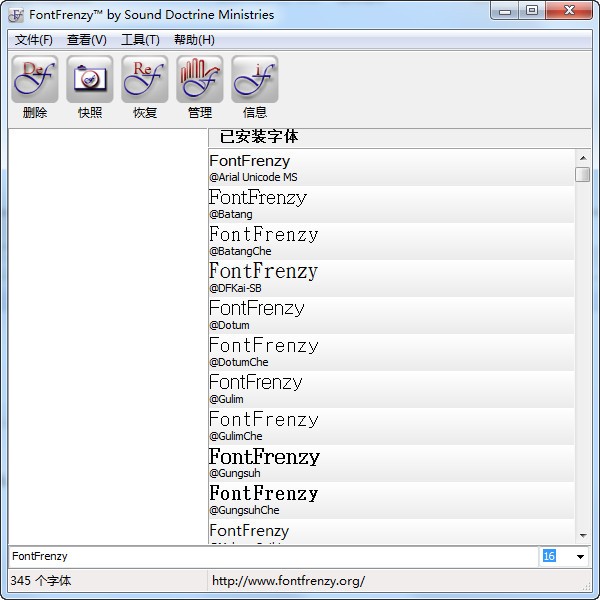Open the 帮助(H) menu

click(x=194, y=40)
